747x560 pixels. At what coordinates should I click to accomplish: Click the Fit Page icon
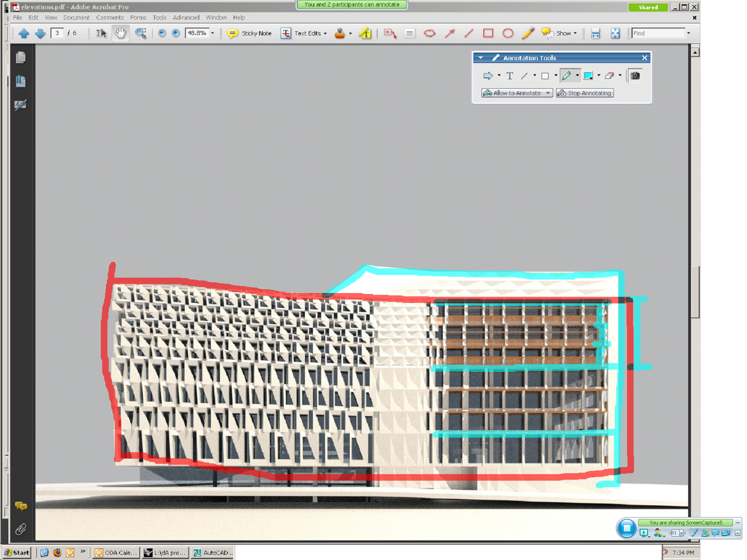click(615, 33)
